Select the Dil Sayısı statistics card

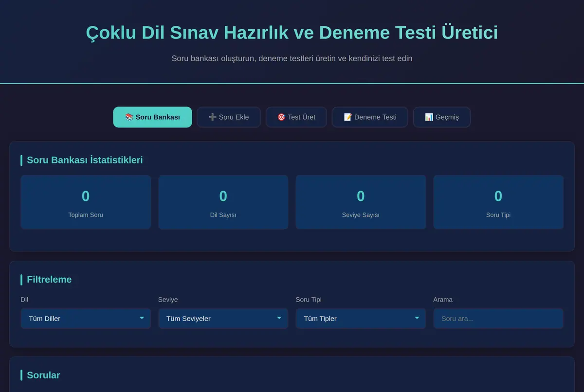(223, 202)
